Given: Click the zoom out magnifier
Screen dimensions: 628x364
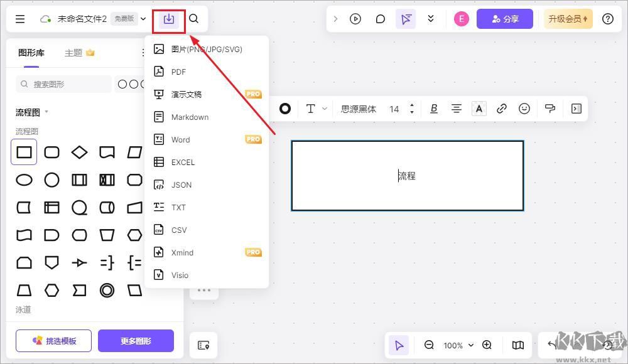Looking at the screenshot, I should point(429,345).
